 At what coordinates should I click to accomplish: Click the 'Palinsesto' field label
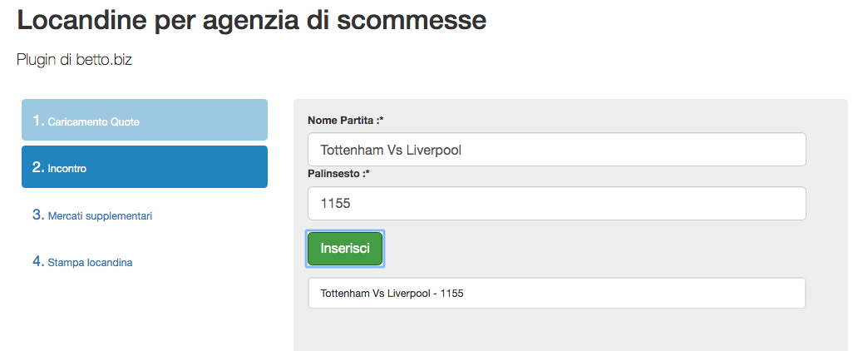337,174
